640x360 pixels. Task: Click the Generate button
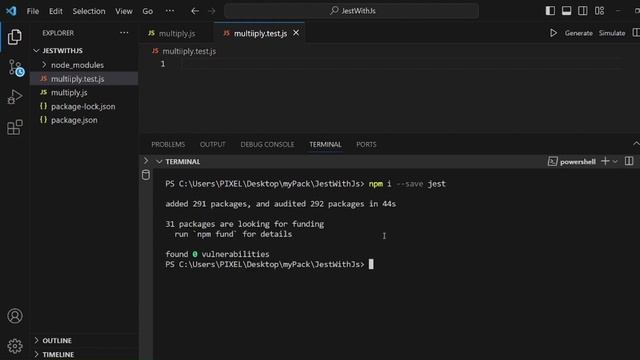point(578,33)
